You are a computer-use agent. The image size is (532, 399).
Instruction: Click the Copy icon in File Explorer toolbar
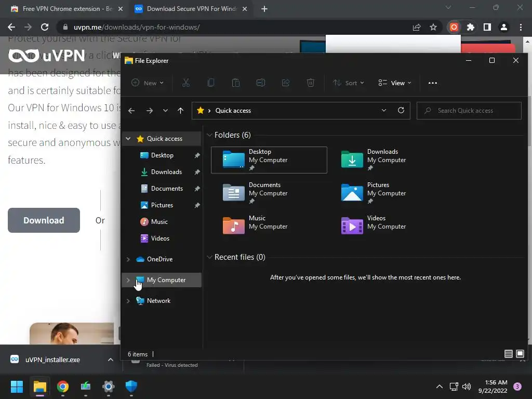pyautogui.click(x=211, y=83)
